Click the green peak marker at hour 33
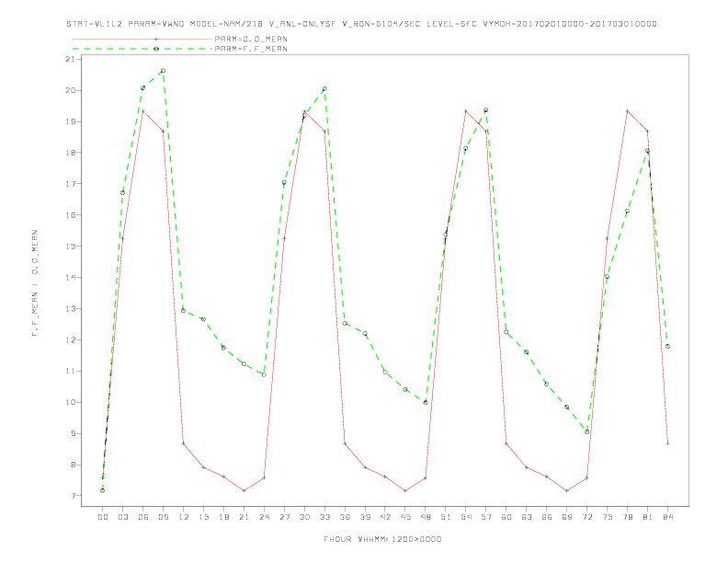The width and height of the screenshot is (728, 563). click(324, 88)
